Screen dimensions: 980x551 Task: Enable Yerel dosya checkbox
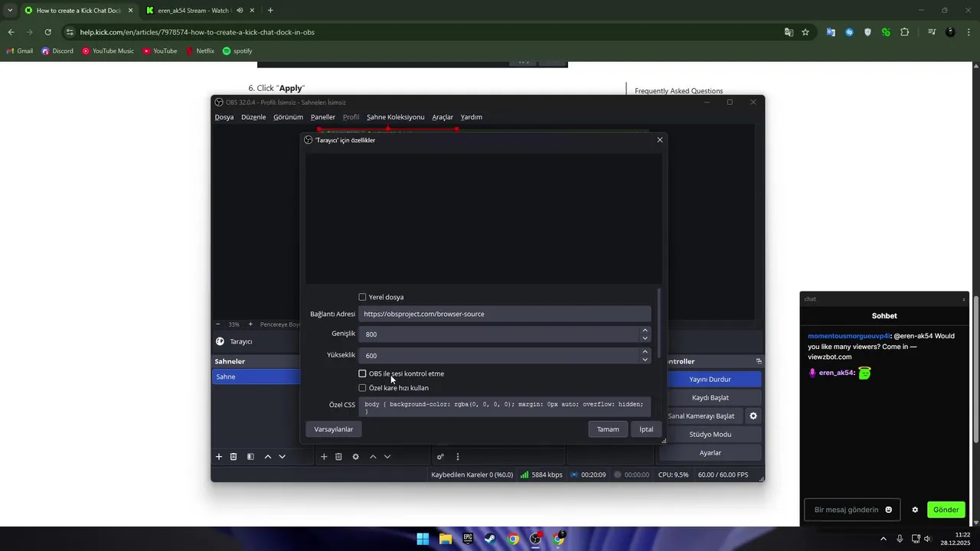pos(362,297)
